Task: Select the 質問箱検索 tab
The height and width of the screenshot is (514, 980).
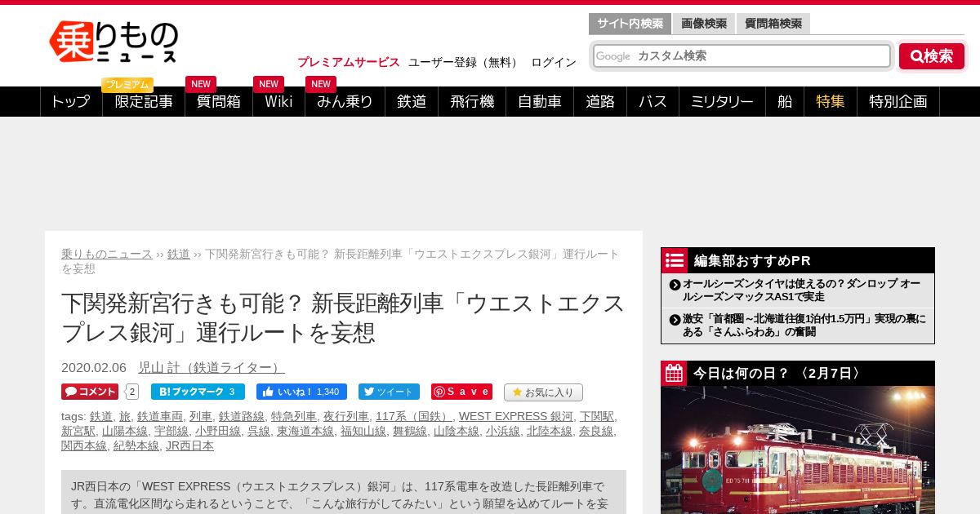Action: [773, 24]
